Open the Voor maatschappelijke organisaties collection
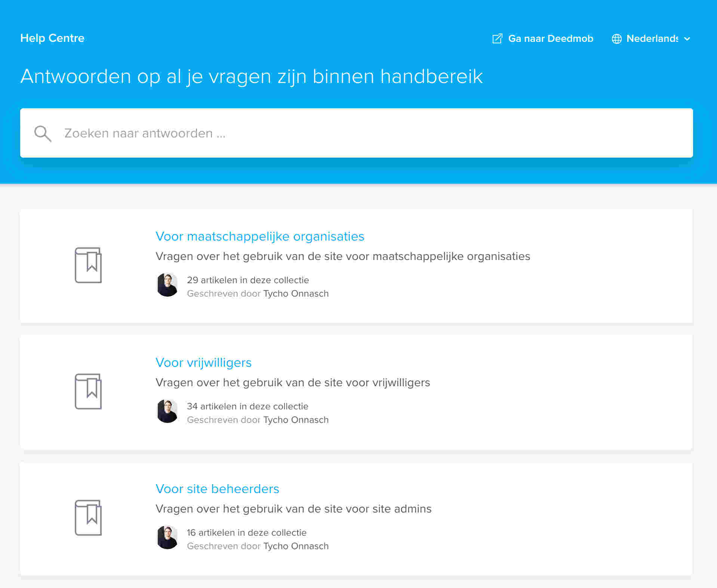 (260, 236)
